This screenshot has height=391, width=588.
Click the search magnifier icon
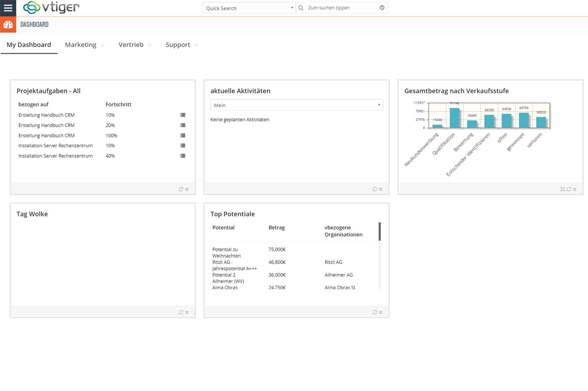pyautogui.click(x=301, y=7)
